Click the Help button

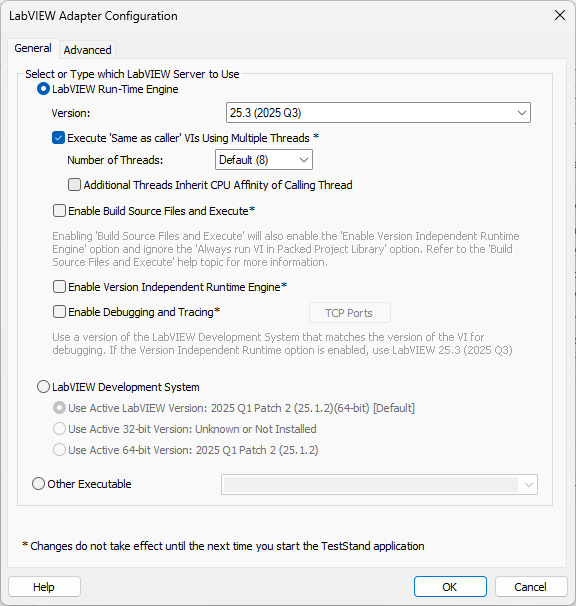pyautogui.click(x=44, y=587)
